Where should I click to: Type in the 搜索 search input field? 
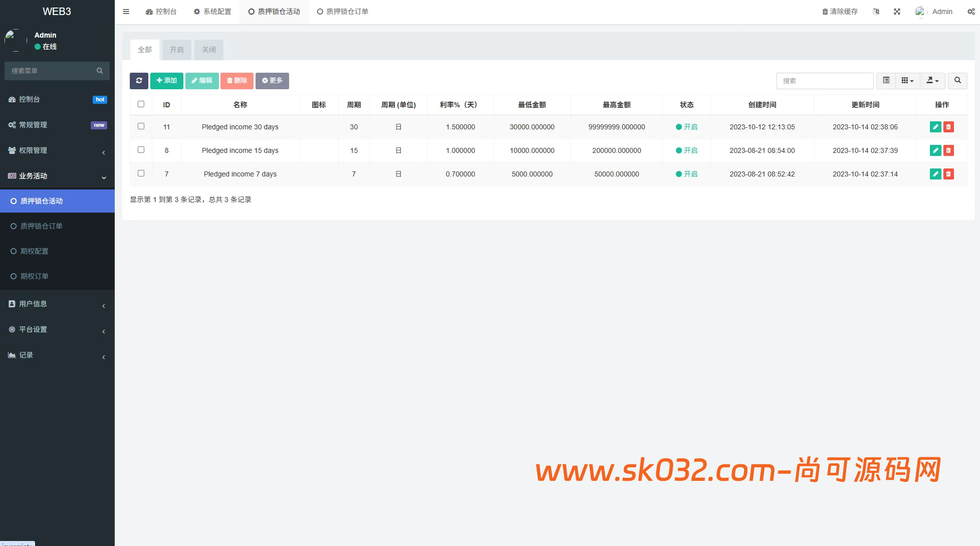click(825, 81)
